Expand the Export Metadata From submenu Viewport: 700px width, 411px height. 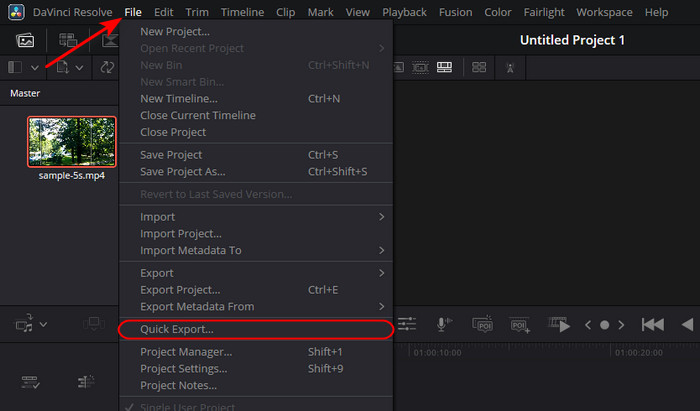(x=256, y=307)
